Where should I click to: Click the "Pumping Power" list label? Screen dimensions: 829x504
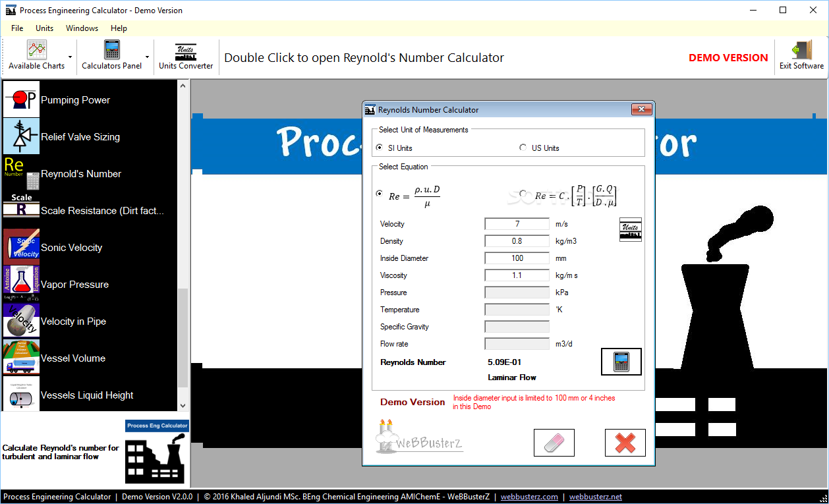[x=75, y=100]
